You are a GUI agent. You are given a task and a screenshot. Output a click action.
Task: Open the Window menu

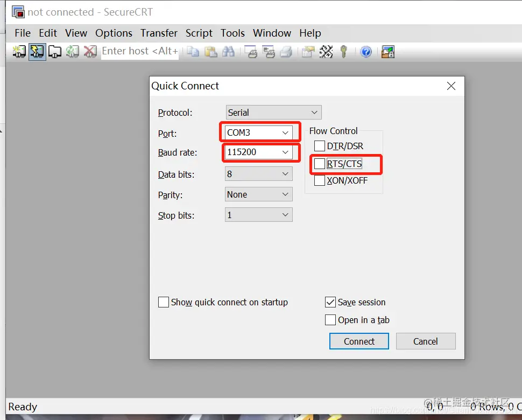point(272,33)
